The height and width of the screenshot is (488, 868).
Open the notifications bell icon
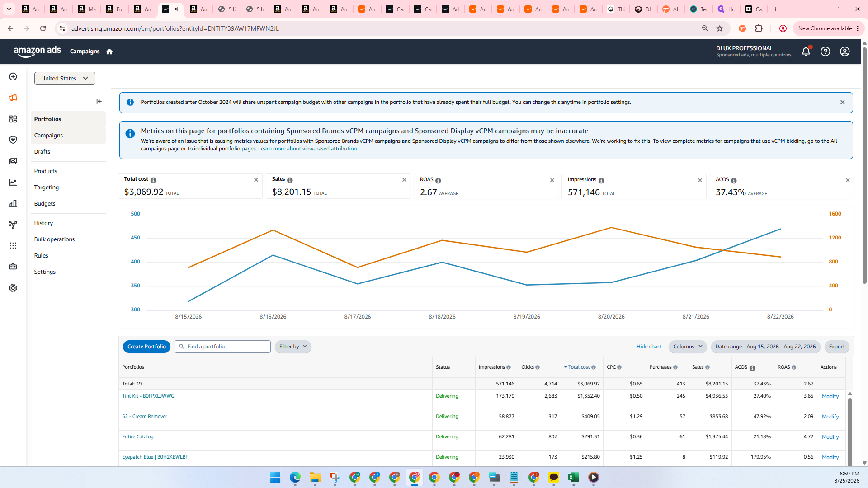click(806, 52)
